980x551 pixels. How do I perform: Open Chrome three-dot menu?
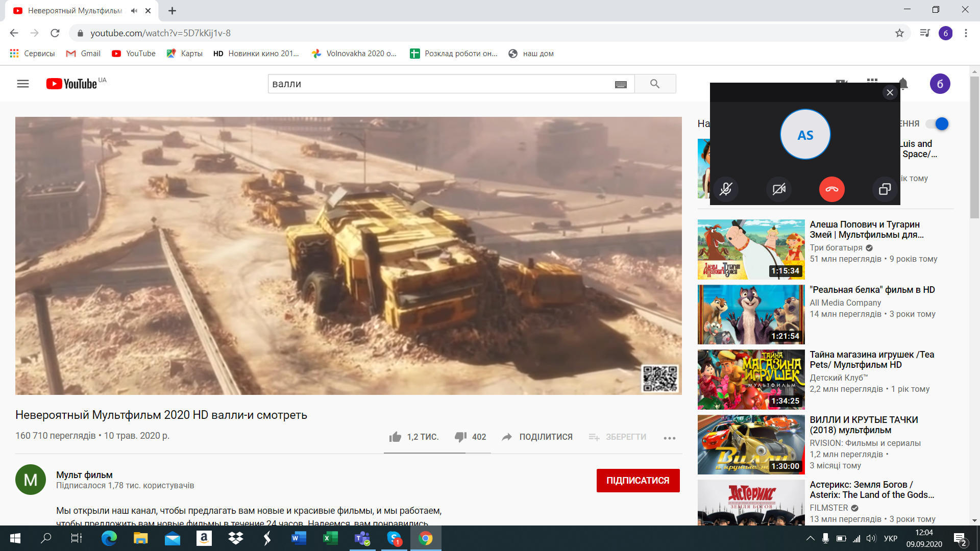[966, 33]
